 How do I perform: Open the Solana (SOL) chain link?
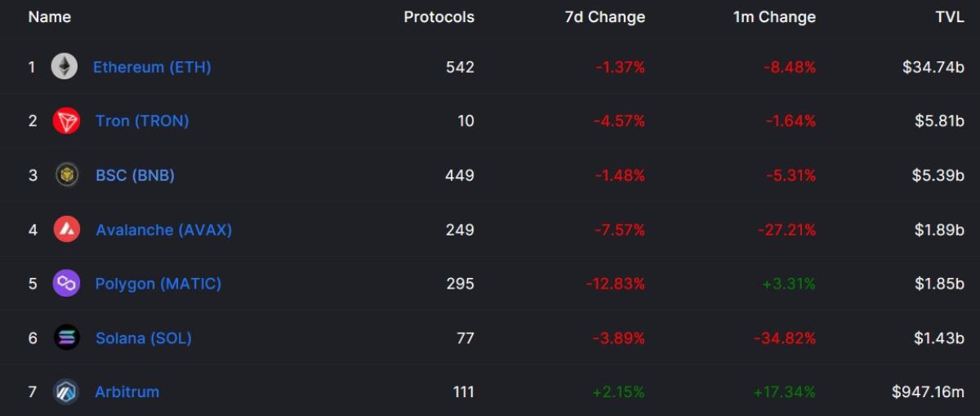point(144,338)
